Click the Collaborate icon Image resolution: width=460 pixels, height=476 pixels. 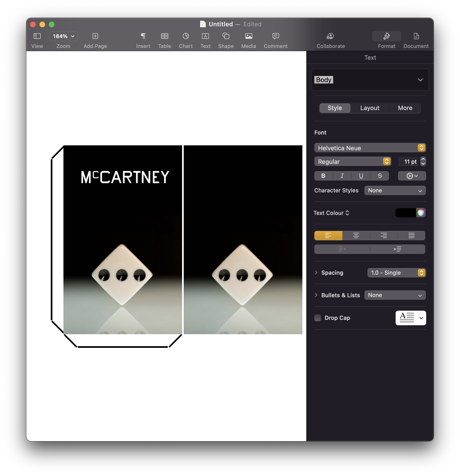click(x=330, y=36)
